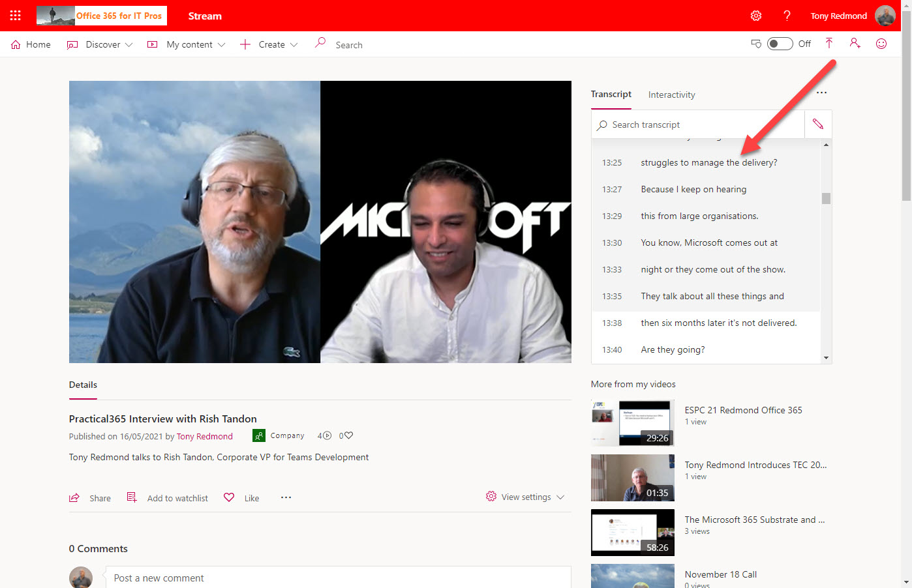Viewport: 912px width, 588px height.
Task: Click the green Company permission icon
Action: [x=259, y=435]
